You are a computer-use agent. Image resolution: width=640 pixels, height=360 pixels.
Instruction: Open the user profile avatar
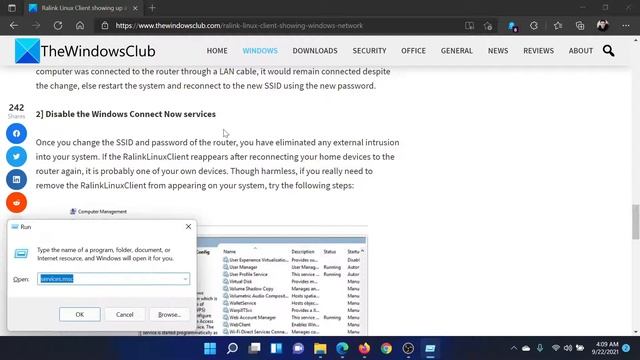(x=602, y=25)
